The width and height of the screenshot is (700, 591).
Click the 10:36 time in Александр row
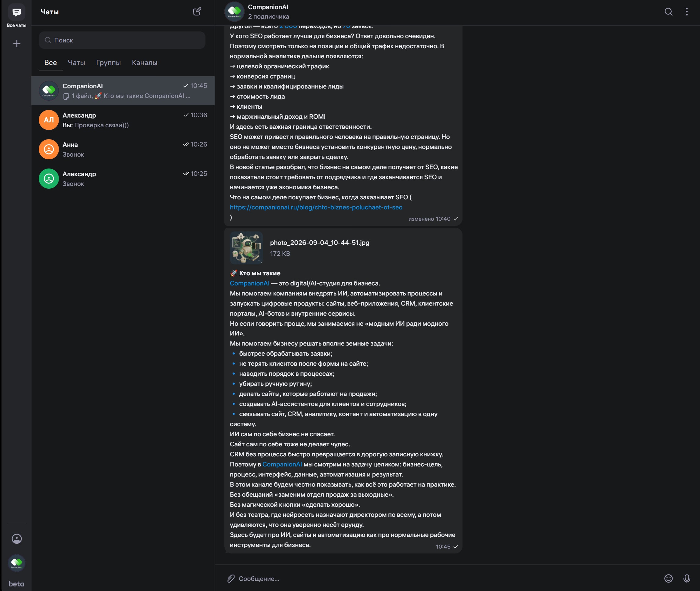pyautogui.click(x=199, y=115)
